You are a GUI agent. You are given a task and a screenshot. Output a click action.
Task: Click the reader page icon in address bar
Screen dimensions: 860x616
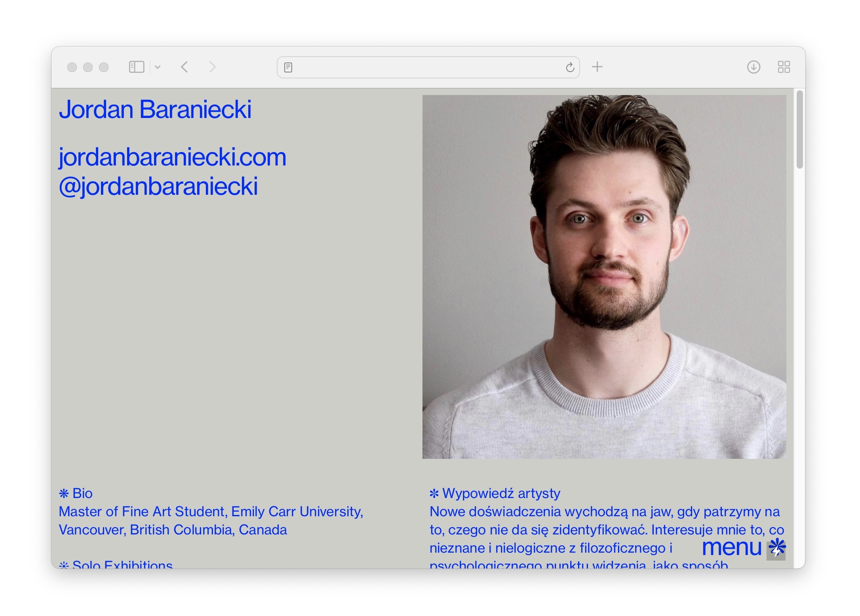(x=288, y=67)
